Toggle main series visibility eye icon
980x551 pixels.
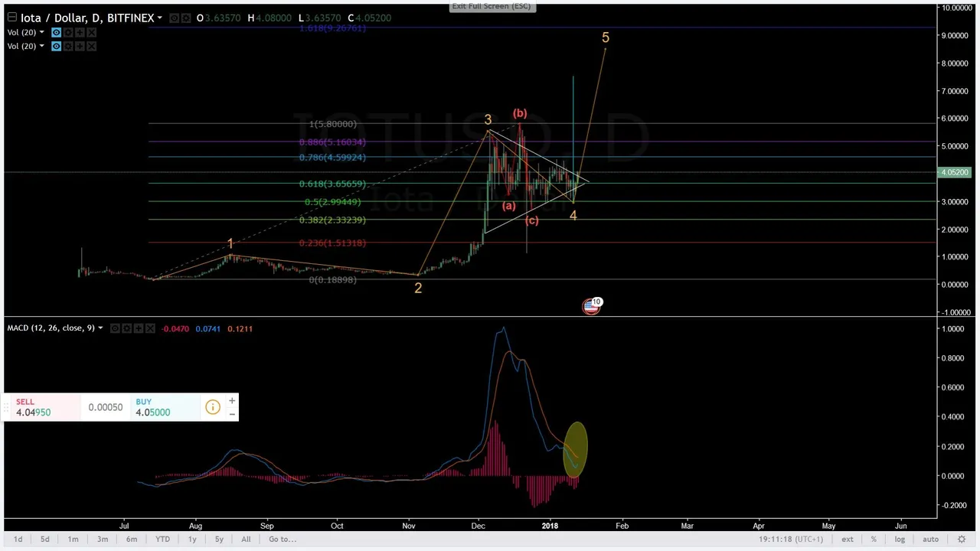click(x=175, y=18)
